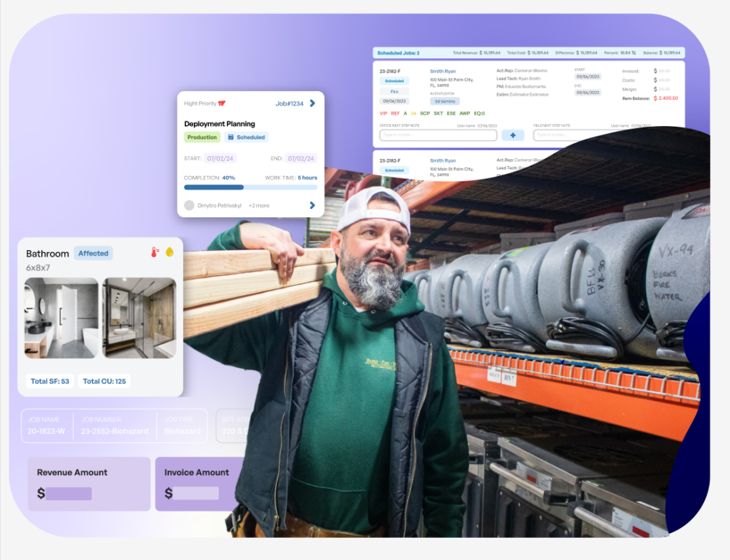Click the AWP tag
Viewport: 730px width, 560px height.
pos(465,113)
